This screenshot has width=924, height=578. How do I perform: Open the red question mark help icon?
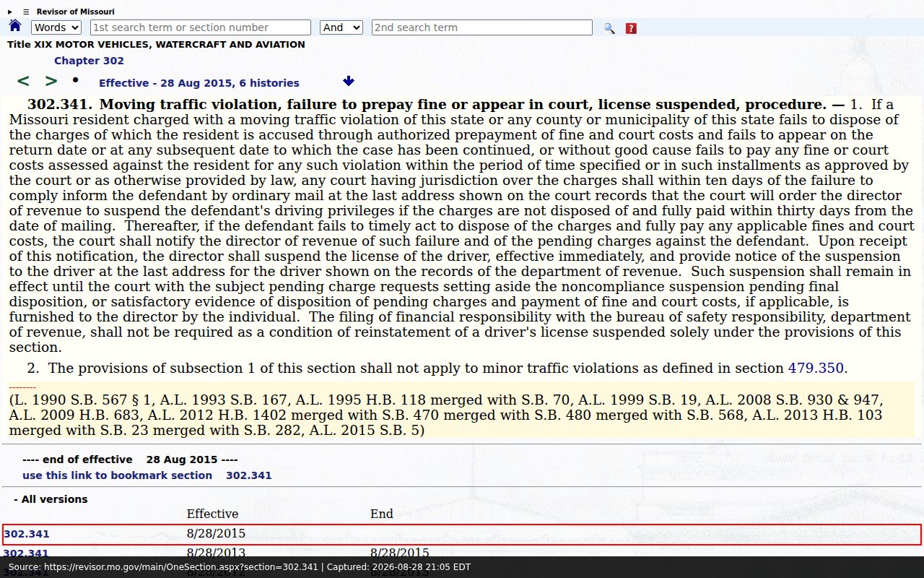pos(631,28)
